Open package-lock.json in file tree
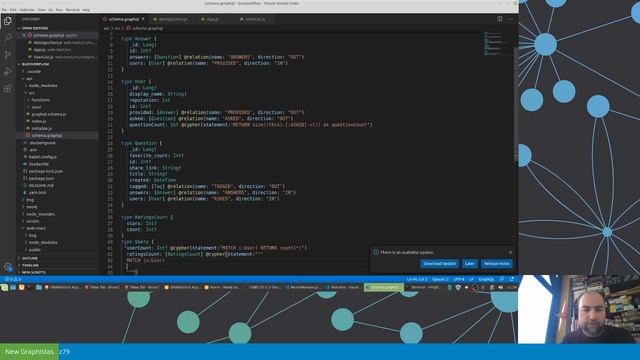 coord(46,171)
